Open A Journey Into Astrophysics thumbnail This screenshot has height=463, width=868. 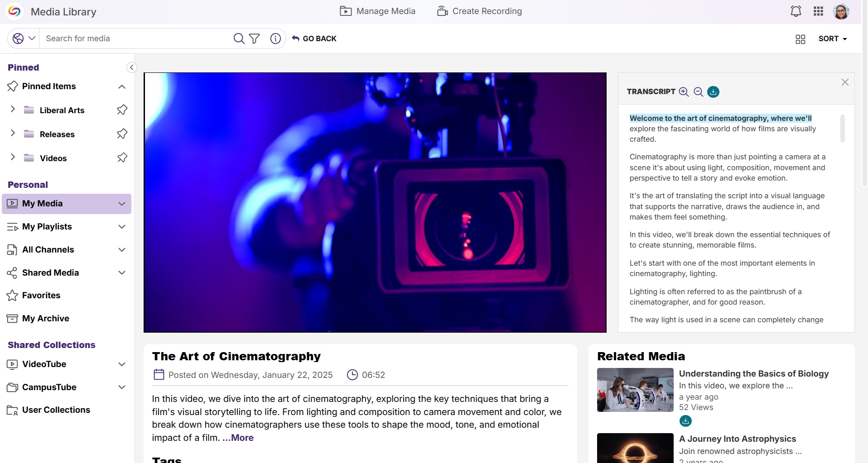635,448
